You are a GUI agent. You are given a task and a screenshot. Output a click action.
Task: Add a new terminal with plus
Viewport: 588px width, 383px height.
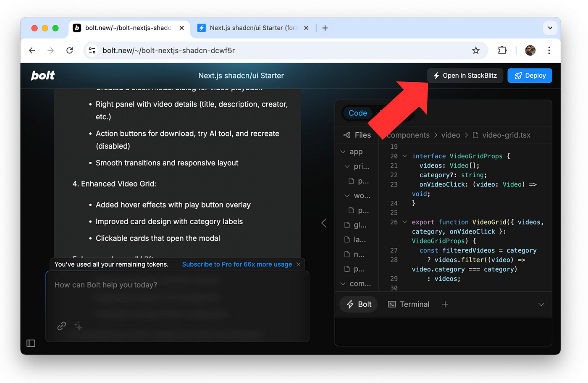445,304
